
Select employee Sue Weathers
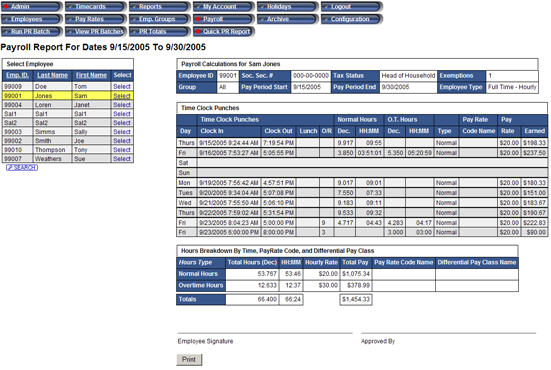coord(122,158)
